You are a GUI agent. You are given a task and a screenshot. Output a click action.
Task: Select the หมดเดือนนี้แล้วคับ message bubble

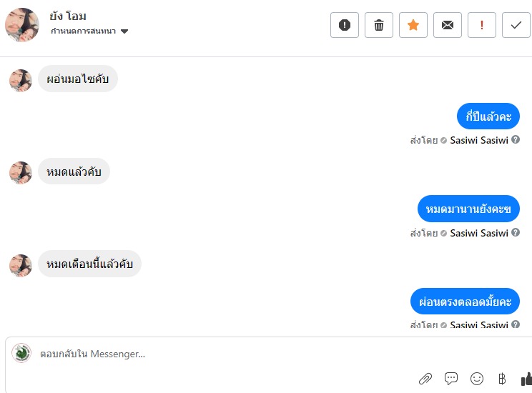89,264
